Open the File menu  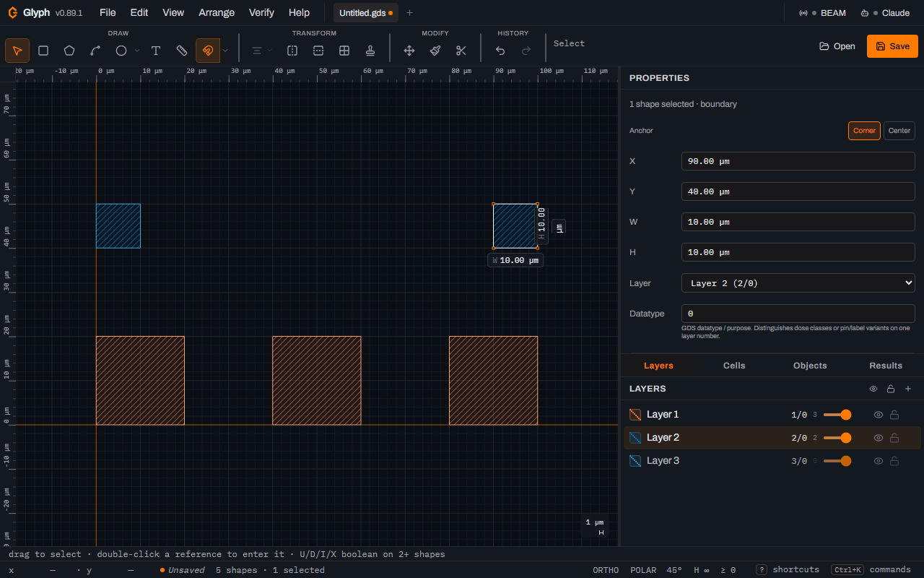[108, 12]
